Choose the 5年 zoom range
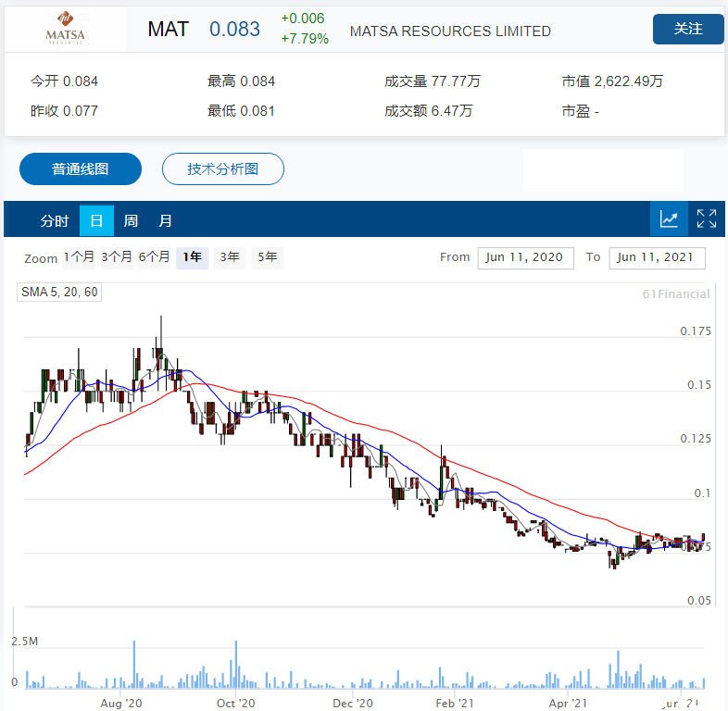Viewport: 728px width, 711px height. [268, 257]
